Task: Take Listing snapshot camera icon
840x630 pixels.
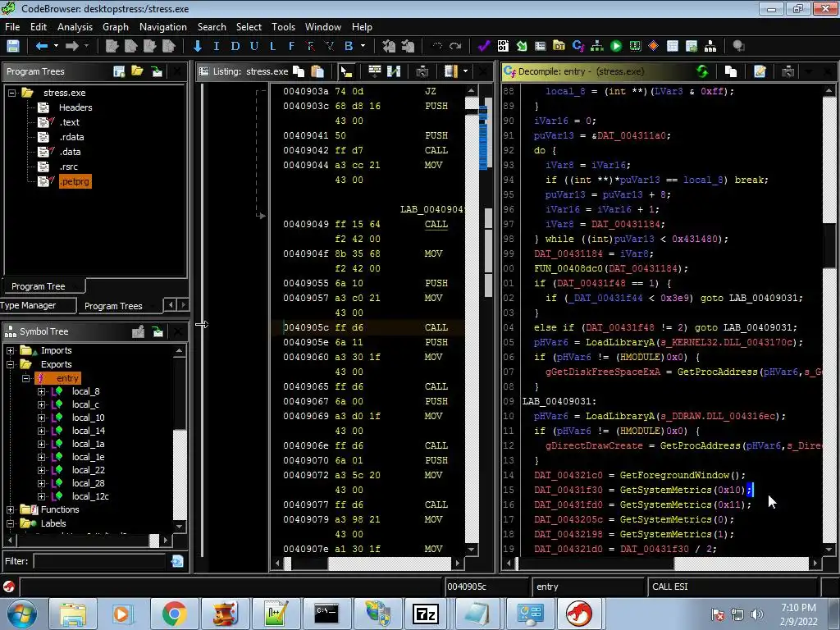Action: [x=422, y=71]
